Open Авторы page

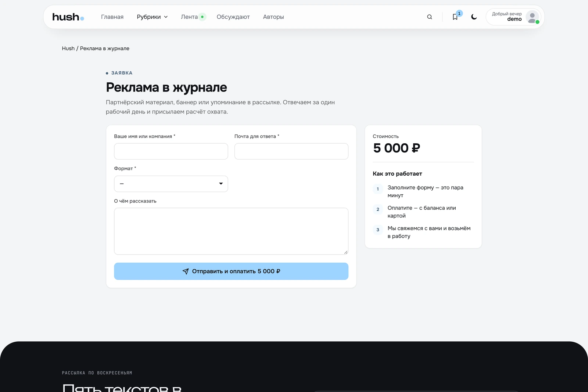273,17
